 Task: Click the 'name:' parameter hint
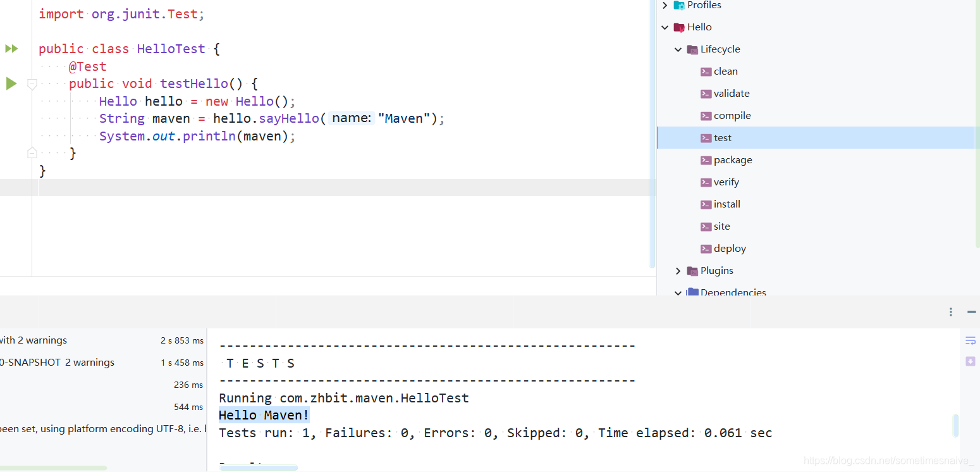(x=352, y=118)
